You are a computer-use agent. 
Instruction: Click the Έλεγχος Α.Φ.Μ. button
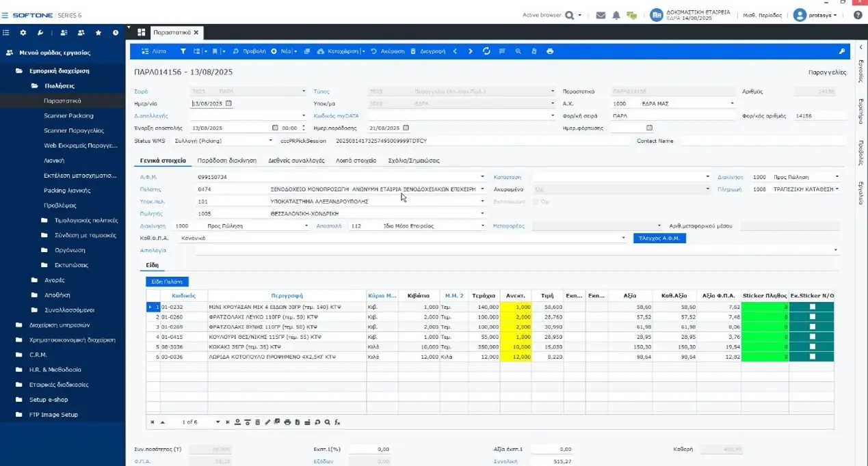(x=659, y=238)
